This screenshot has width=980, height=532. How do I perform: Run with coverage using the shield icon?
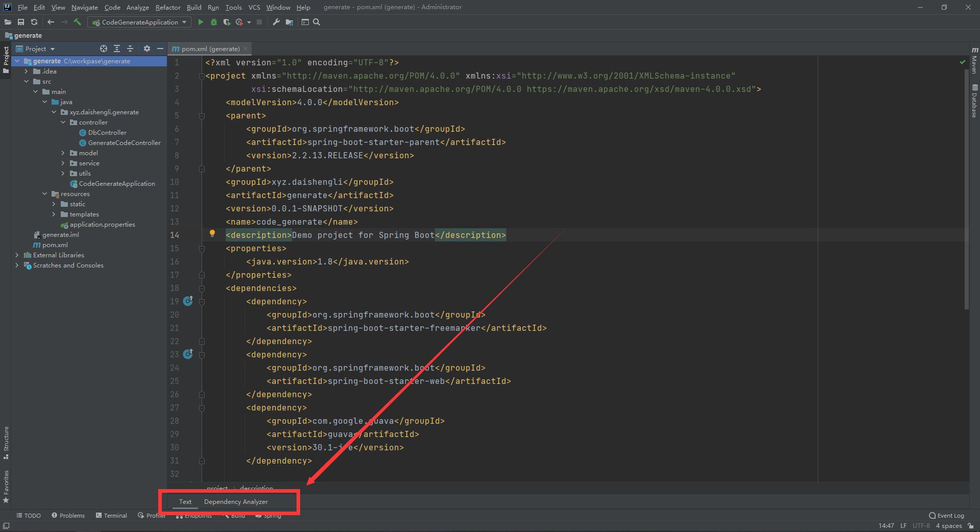click(x=227, y=22)
